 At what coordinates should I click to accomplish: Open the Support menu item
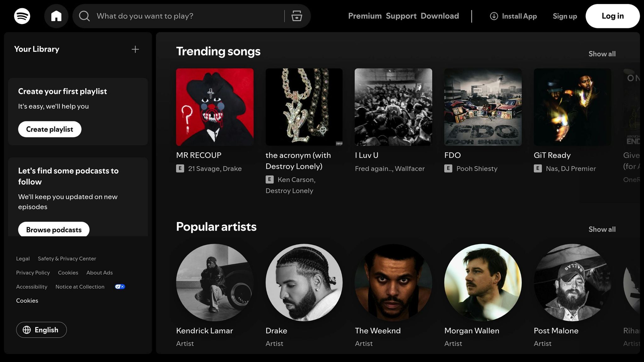pyautogui.click(x=401, y=16)
